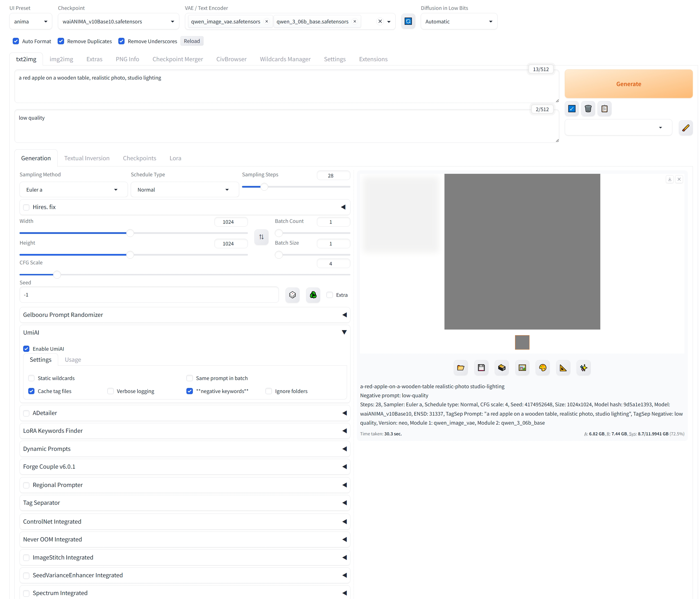Expand Dynamic Prompts section
700x599 pixels.
click(185, 449)
